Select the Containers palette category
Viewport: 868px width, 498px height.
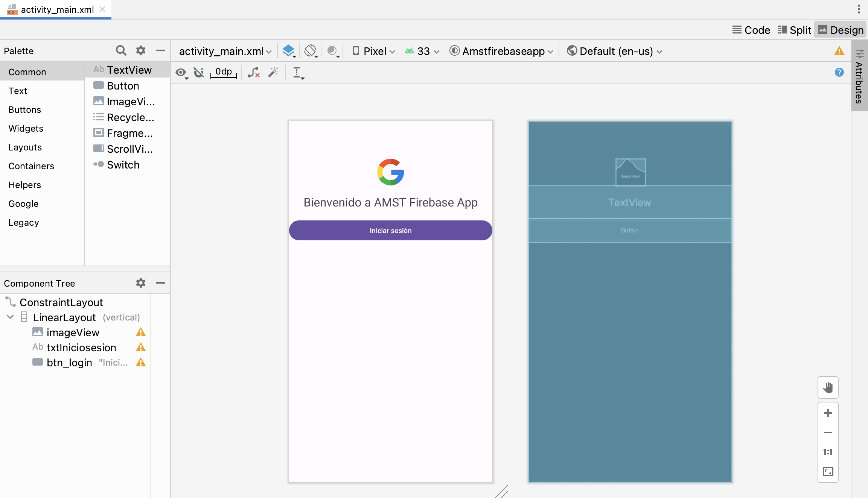[42, 166]
